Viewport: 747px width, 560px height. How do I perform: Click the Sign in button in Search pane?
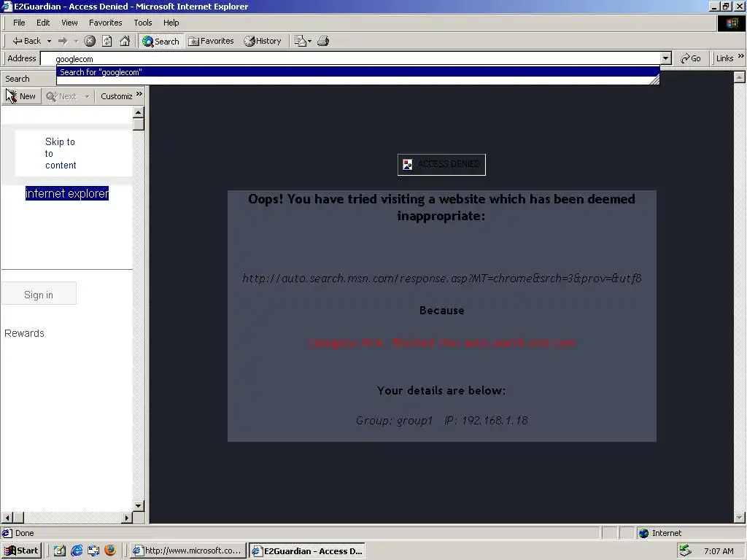point(39,295)
